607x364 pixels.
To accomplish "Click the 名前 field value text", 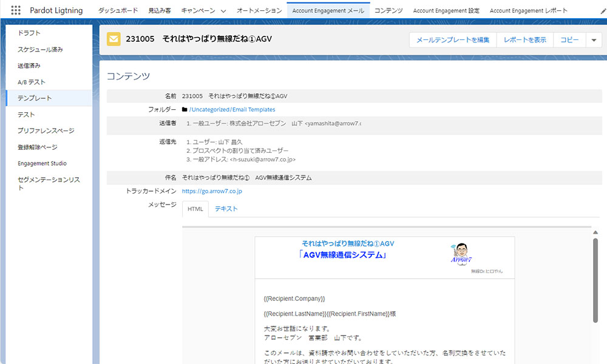I will pyautogui.click(x=234, y=96).
